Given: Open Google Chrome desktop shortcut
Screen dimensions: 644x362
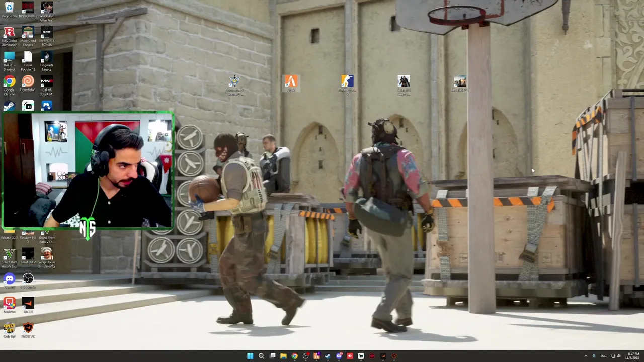Looking at the screenshot, I should click(9, 85).
